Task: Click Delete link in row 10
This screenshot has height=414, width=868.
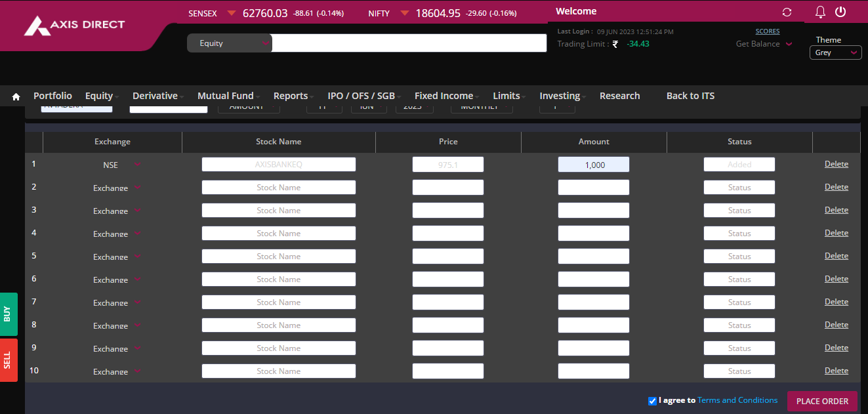Action: click(x=837, y=371)
